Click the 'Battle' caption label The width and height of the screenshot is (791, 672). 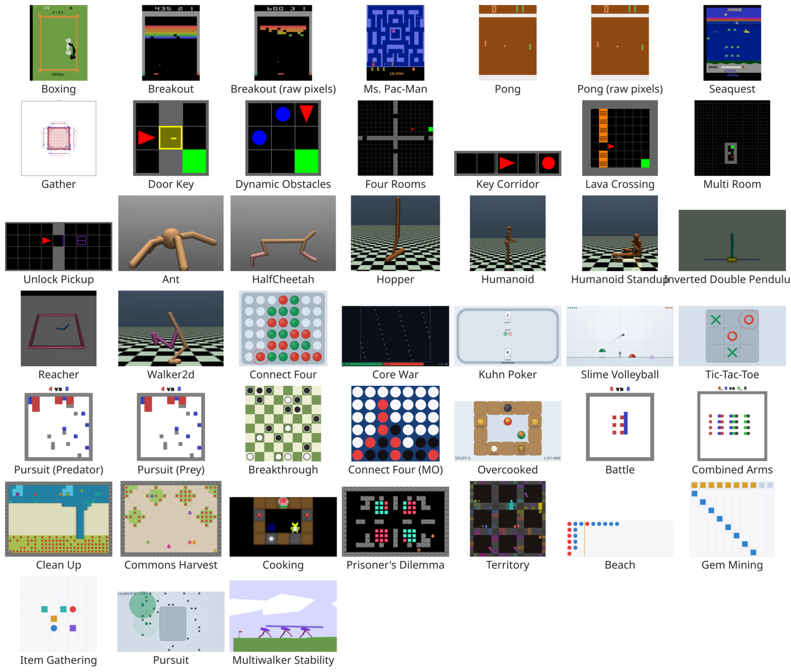click(620, 469)
